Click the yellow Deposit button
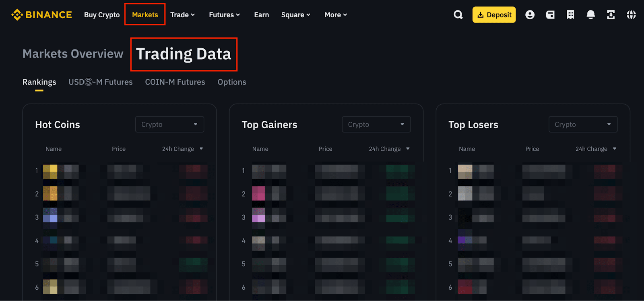Screen dimensions: 644x301 (x=494, y=15)
